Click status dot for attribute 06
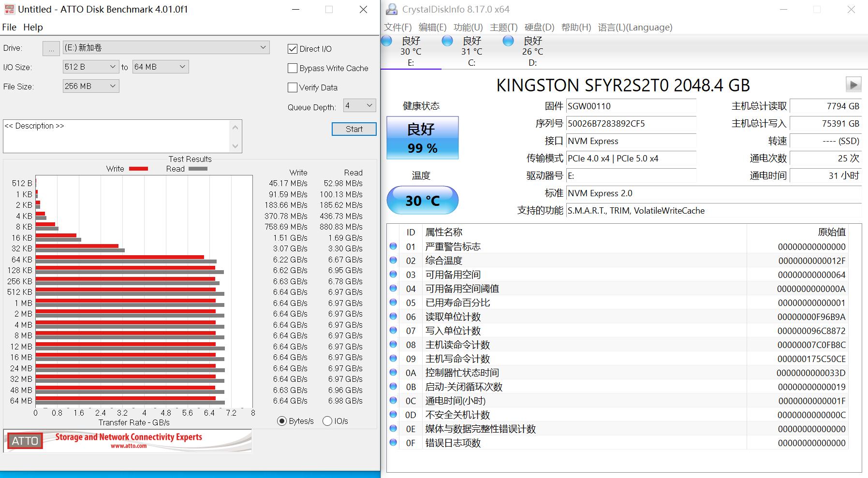 393,317
